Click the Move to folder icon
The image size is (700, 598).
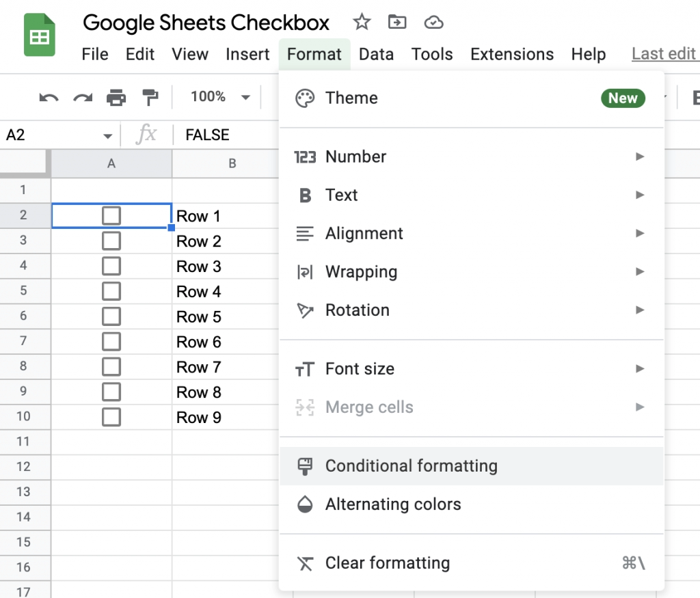396,23
